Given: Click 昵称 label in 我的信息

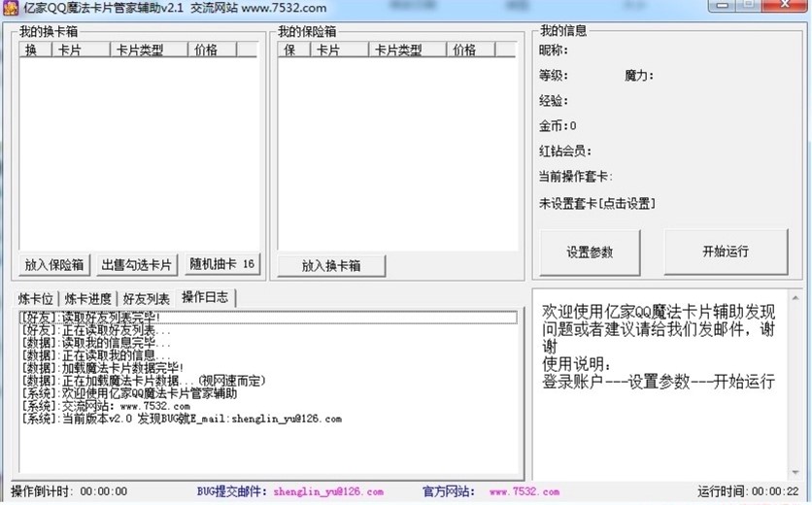Looking at the screenshot, I should (x=553, y=50).
